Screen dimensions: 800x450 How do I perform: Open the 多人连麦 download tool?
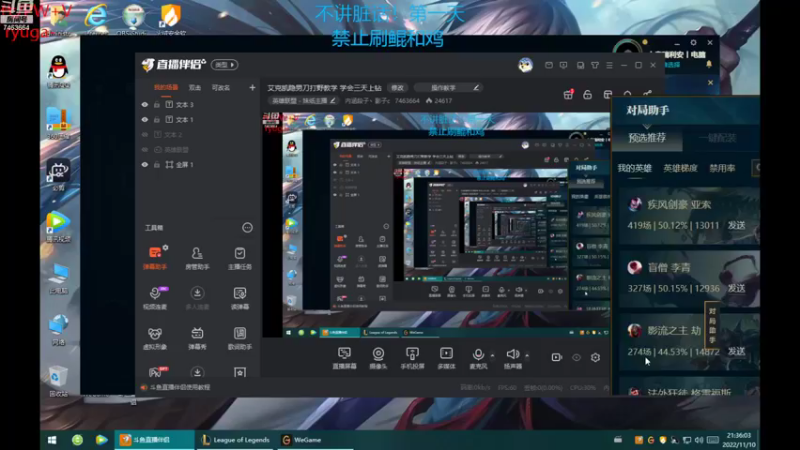197,297
